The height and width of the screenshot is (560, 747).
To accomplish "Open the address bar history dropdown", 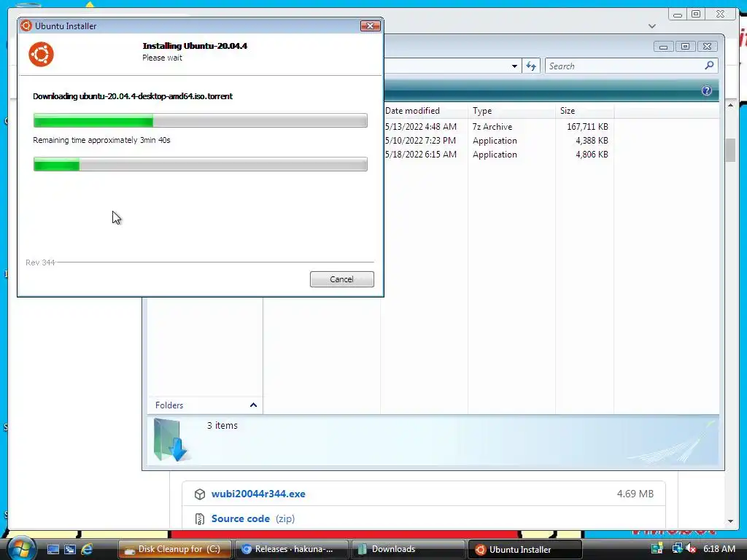I will [x=514, y=66].
